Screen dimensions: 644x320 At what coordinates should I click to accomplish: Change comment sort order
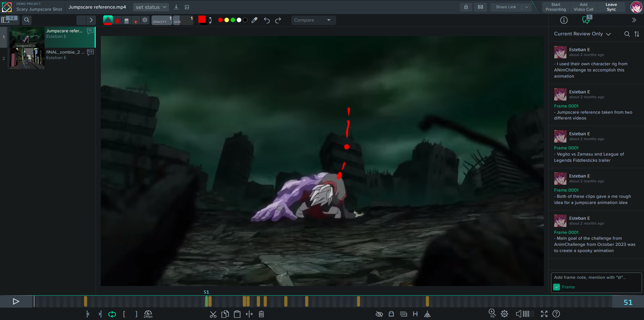click(x=637, y=34)
